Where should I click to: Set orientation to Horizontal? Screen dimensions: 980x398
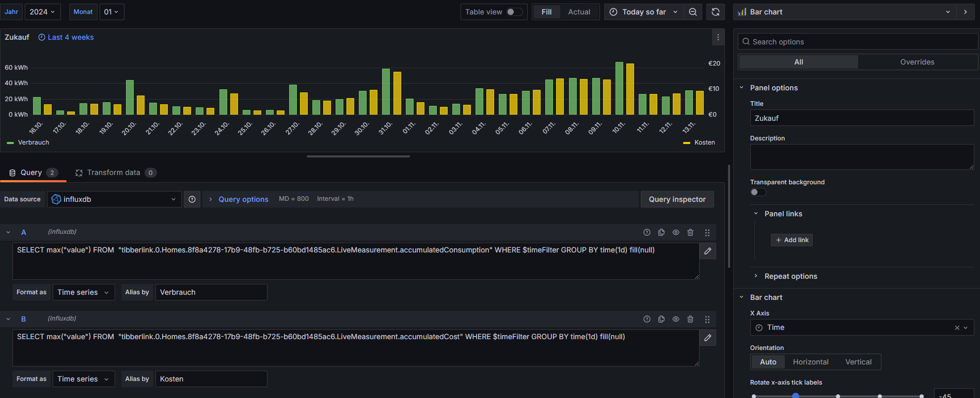point(811,362)
